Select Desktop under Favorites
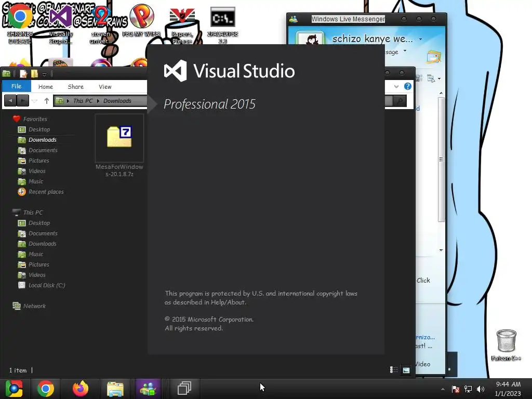This screenshot has height=399, width=532. point(39,129)
